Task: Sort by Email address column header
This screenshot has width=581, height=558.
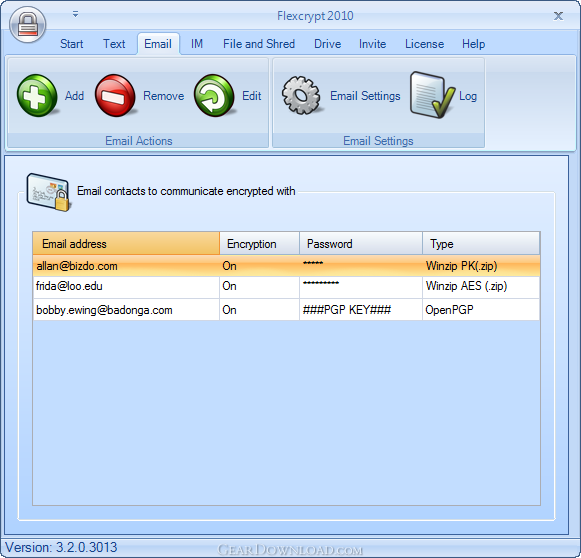Action: [x=126, y=243]
